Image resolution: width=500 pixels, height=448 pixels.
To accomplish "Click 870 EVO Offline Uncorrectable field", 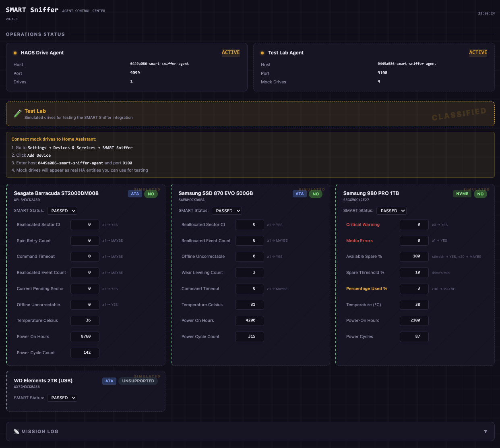I will point(250,256).
